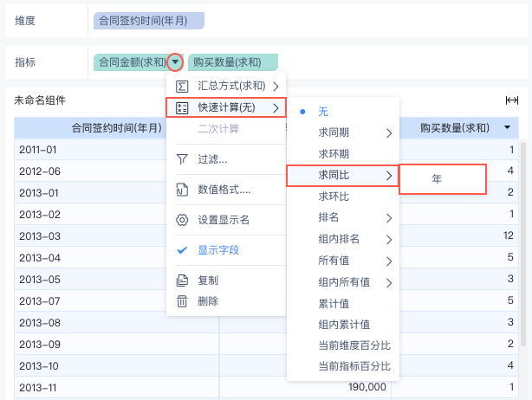The image size is (532, 400).
Task: Click the 2011-01 table row
Action: coord(266,150)
